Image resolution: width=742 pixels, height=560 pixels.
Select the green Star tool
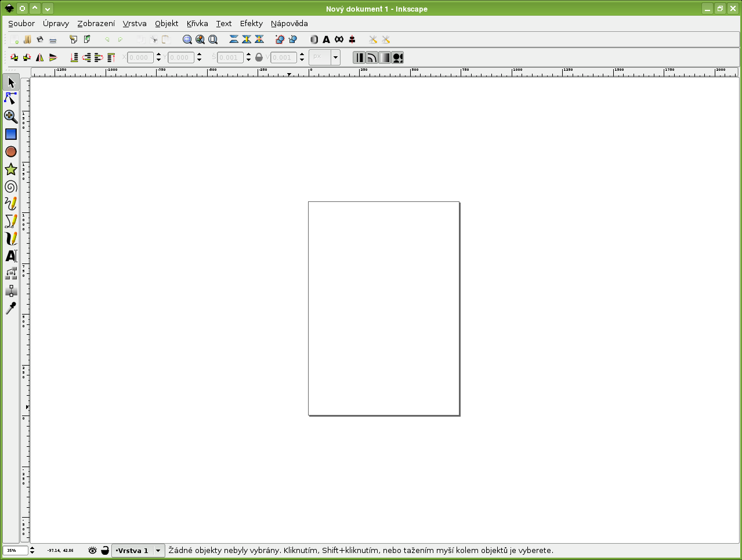pos(10,169)
